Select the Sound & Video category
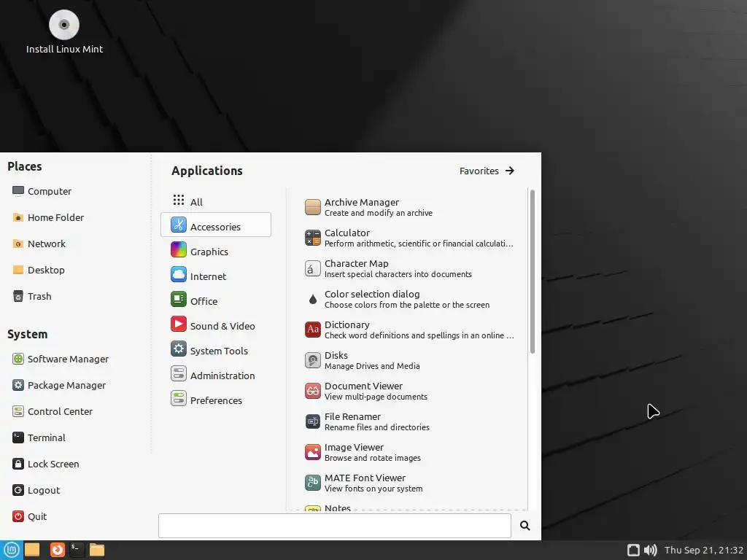Screen dimensions: 747x560 click(216, 324)
